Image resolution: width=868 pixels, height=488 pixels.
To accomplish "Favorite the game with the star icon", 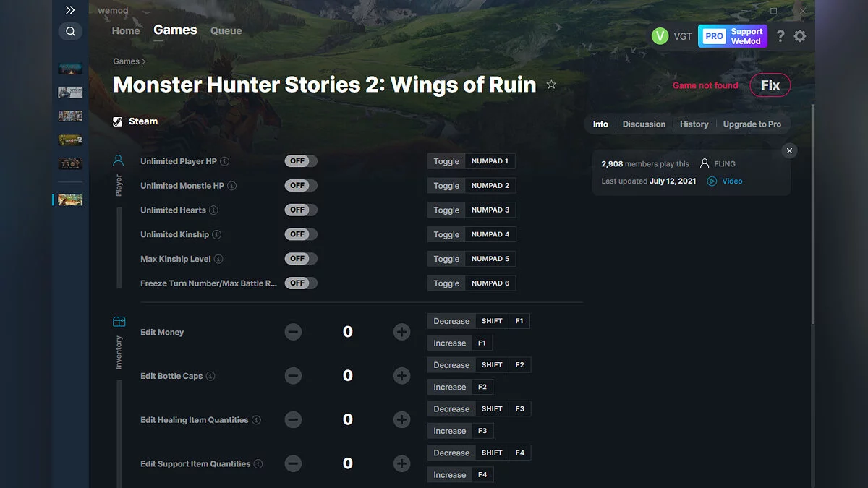I will click(x=551, y=84).
